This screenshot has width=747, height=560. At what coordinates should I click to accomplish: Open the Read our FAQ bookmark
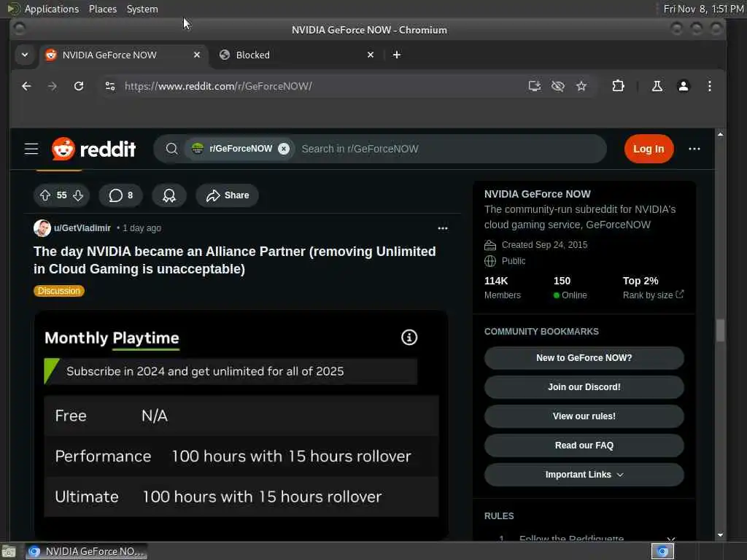(x=584, y=446)
